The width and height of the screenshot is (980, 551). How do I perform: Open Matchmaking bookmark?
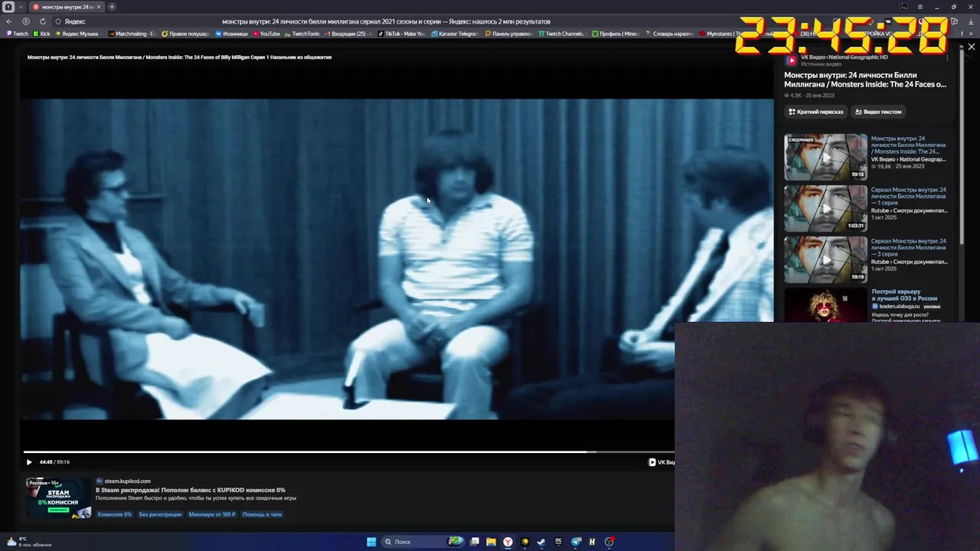(132, 34)
